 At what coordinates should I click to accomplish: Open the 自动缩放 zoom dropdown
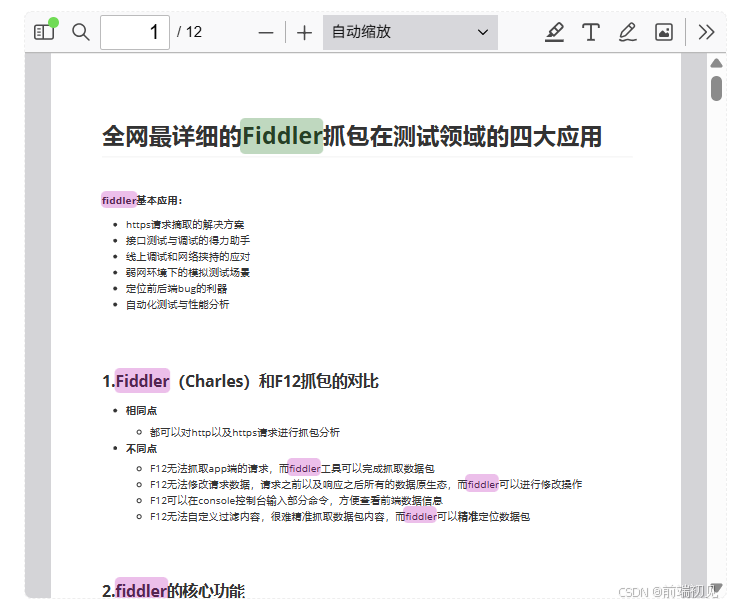click(x=410, y=32)
